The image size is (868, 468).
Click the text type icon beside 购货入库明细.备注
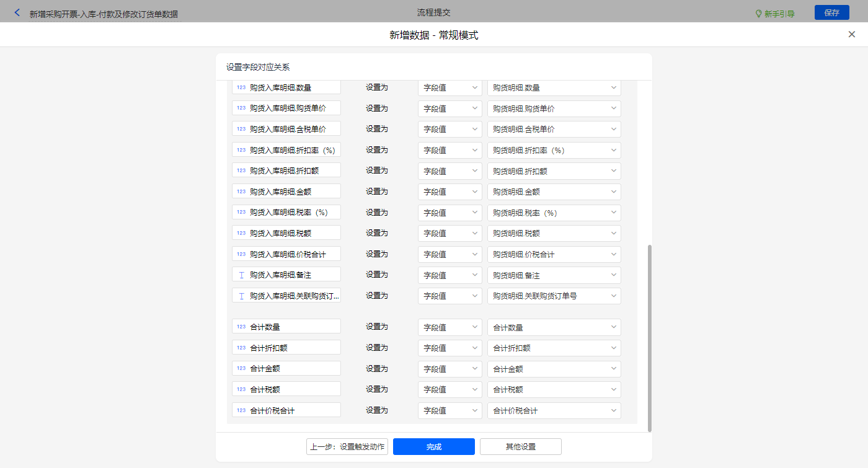pyautogui.click(x=241, y=275)
